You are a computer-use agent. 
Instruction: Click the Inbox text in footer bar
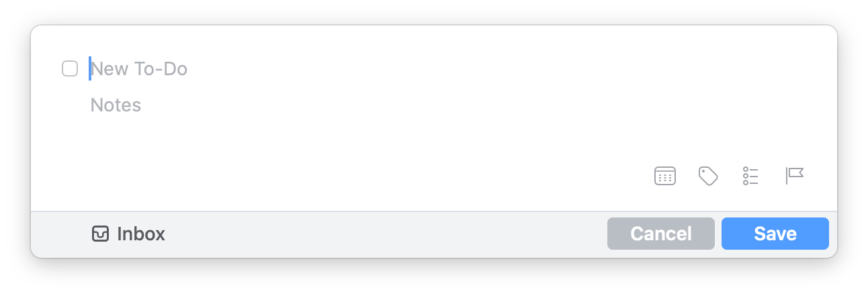pos(141,234)
